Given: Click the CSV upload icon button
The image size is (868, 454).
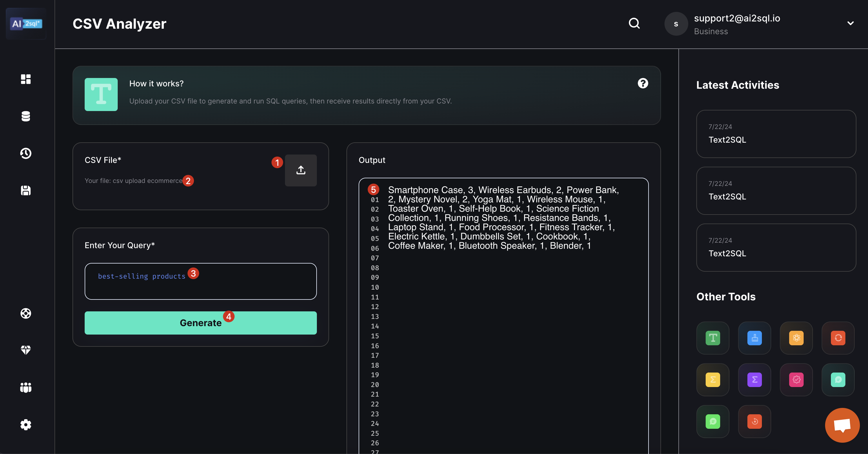Looking at the screenshot, I should tap(301, 170).
